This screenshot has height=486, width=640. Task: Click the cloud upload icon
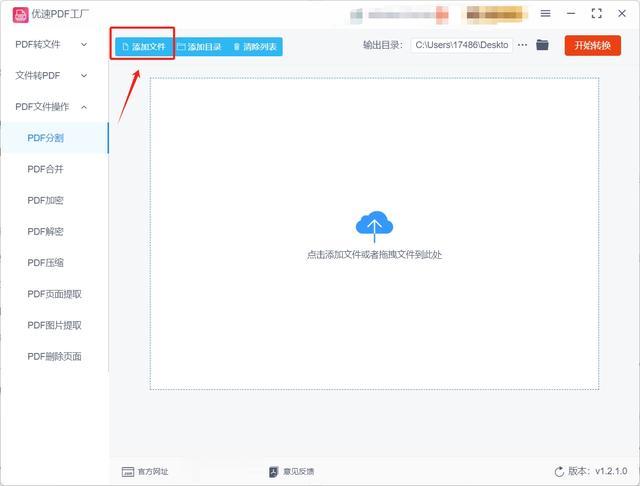374,226
